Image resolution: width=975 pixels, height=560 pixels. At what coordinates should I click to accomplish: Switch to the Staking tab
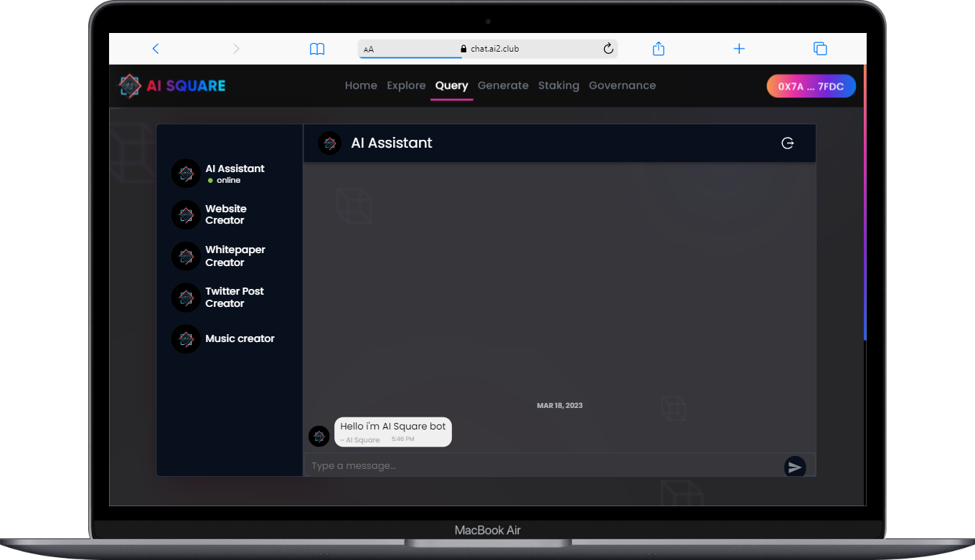(x=558, y=85)
